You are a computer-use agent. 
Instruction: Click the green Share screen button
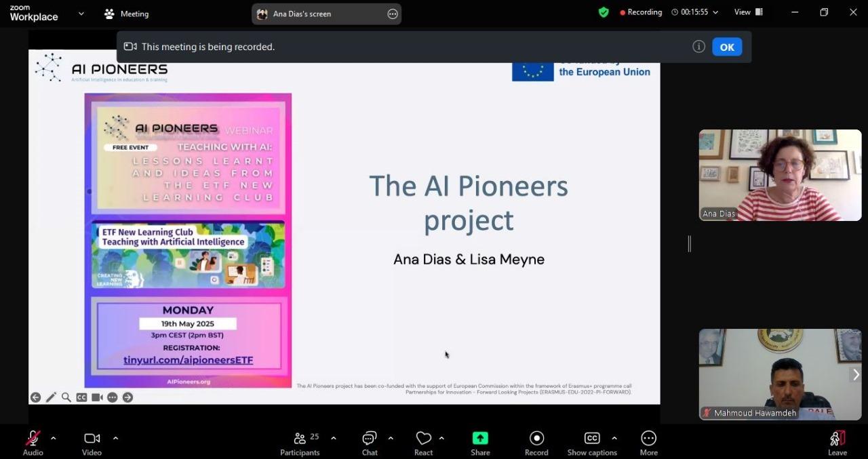[x=480, y=443]
